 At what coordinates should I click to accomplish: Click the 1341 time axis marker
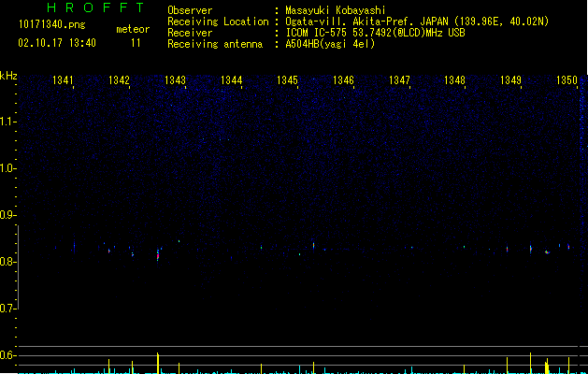tap(63, 80)
